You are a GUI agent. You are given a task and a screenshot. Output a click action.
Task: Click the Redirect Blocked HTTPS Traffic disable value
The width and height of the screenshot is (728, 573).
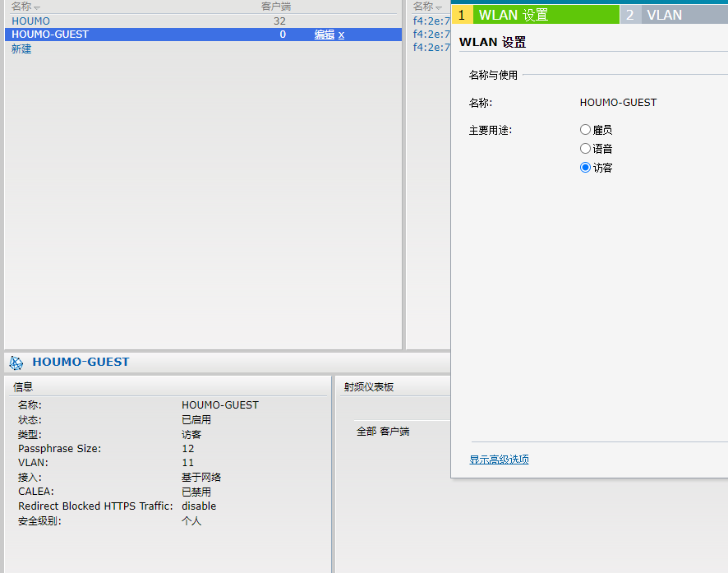199,506
